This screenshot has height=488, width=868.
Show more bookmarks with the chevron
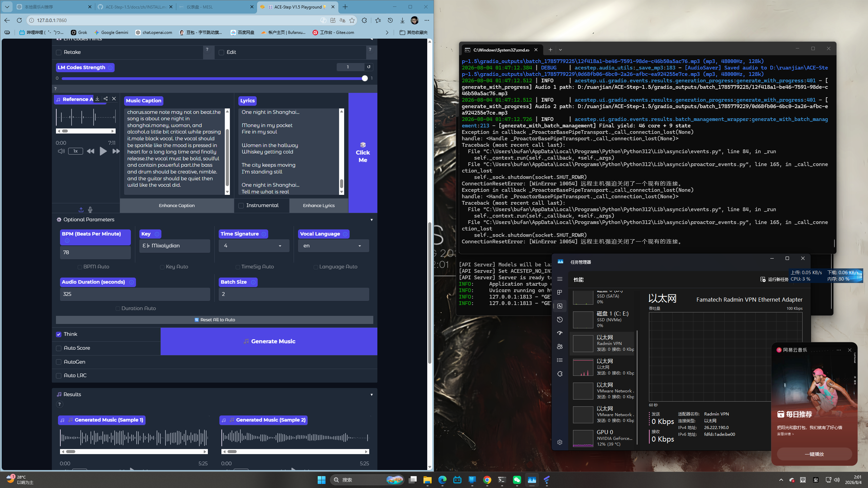click(x=387, y=33)
